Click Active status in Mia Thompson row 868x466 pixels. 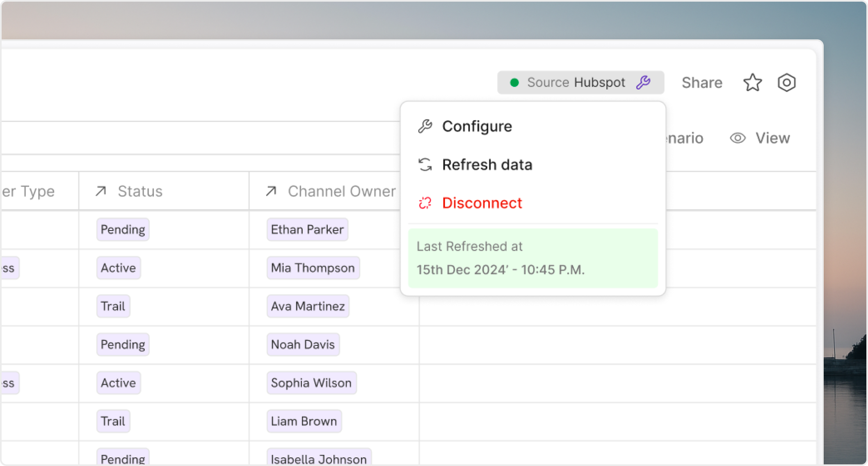pos(119,268)
